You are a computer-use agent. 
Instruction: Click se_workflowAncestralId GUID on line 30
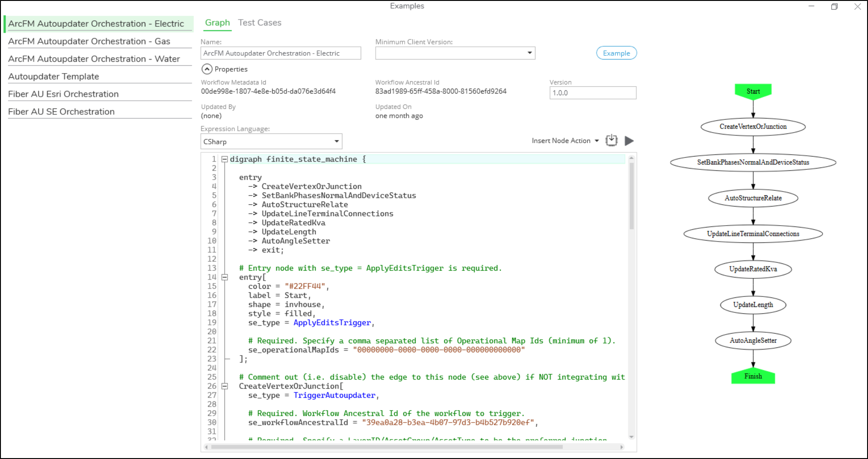click(448, 423)
